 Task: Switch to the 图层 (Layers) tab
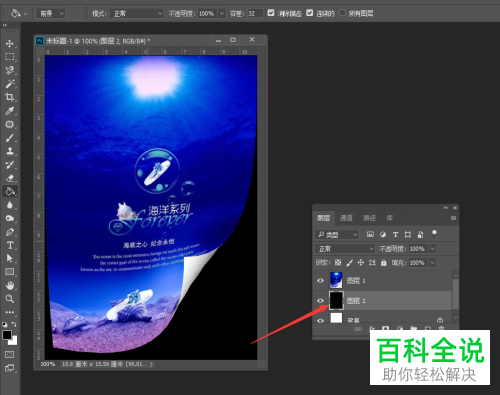click(324, 218)
